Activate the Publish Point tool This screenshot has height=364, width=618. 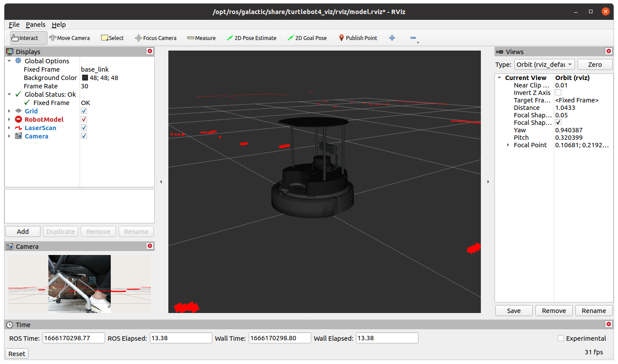coord(358,38)
